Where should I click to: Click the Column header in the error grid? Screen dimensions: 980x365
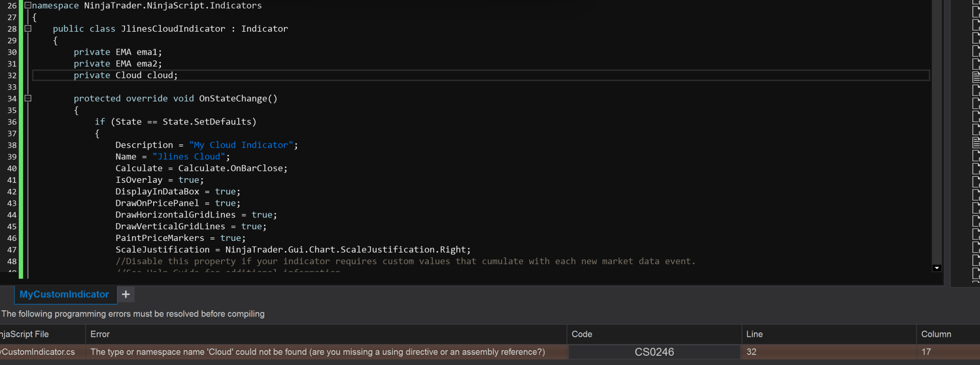[x=936, y=334]
